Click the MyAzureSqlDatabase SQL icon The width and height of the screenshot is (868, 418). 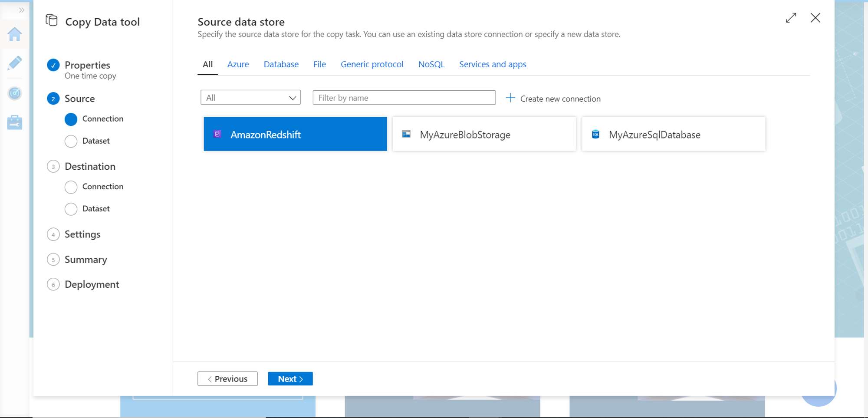coord(596,134)
